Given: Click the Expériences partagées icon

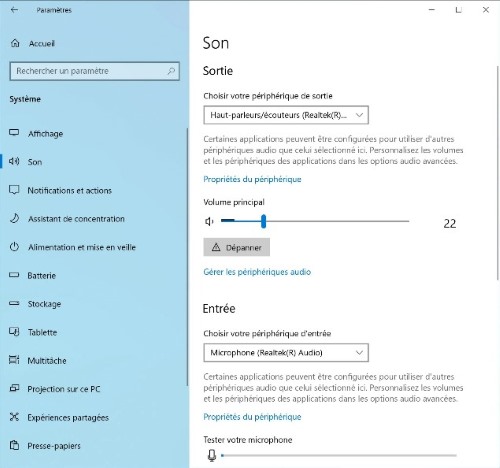Looking at the screenshot, I should [x=14, y=417].
